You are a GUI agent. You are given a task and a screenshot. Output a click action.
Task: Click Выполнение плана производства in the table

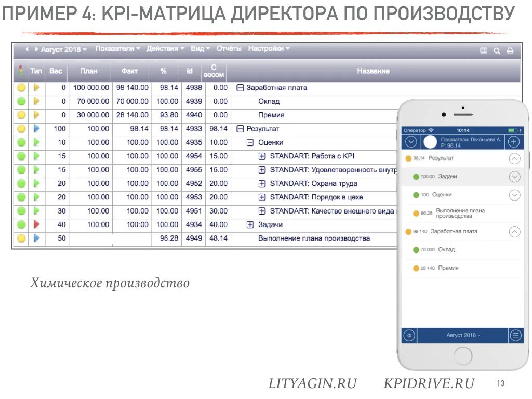[x=314, y=238]
